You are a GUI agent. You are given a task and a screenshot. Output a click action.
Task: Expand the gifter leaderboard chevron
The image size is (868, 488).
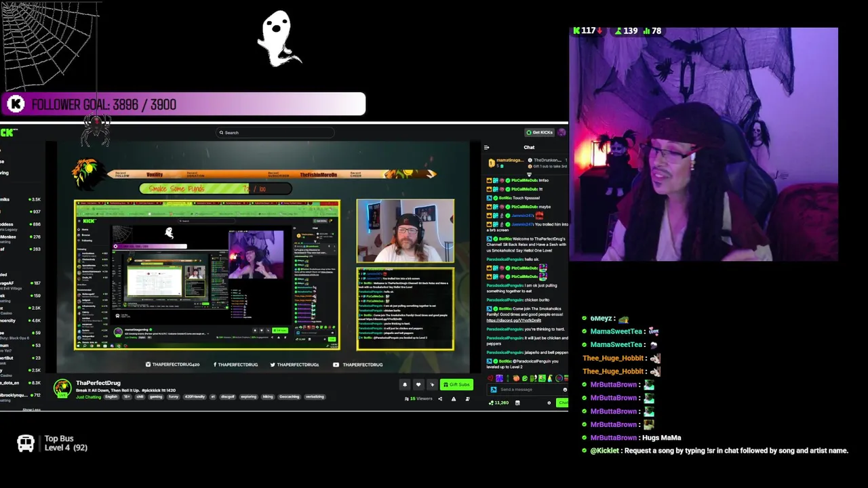coord(529,174)
